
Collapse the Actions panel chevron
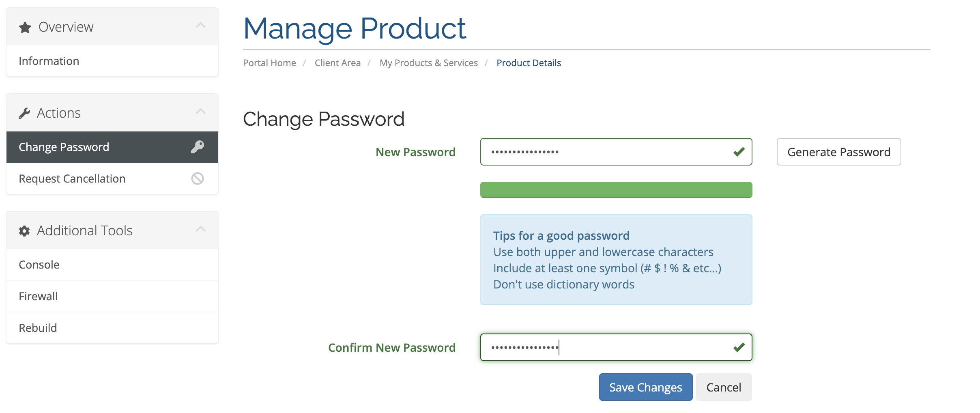point(201,112)
